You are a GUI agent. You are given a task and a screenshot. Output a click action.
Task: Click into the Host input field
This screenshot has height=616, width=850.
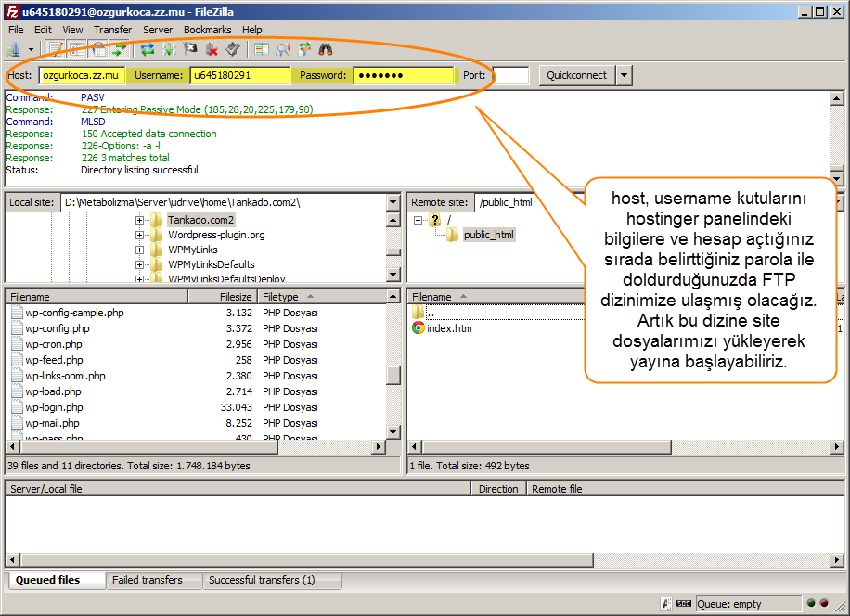(x=83, y=75)
